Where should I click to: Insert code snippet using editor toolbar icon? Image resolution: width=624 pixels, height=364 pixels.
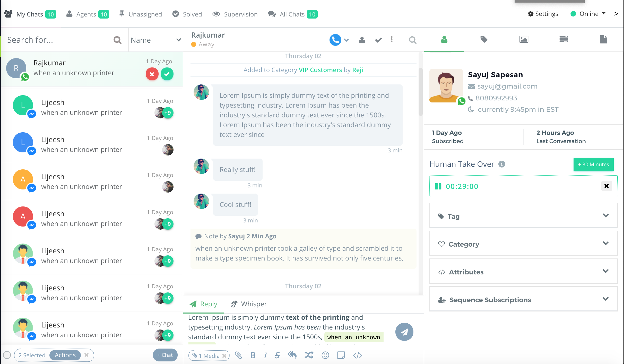point(358,356)
